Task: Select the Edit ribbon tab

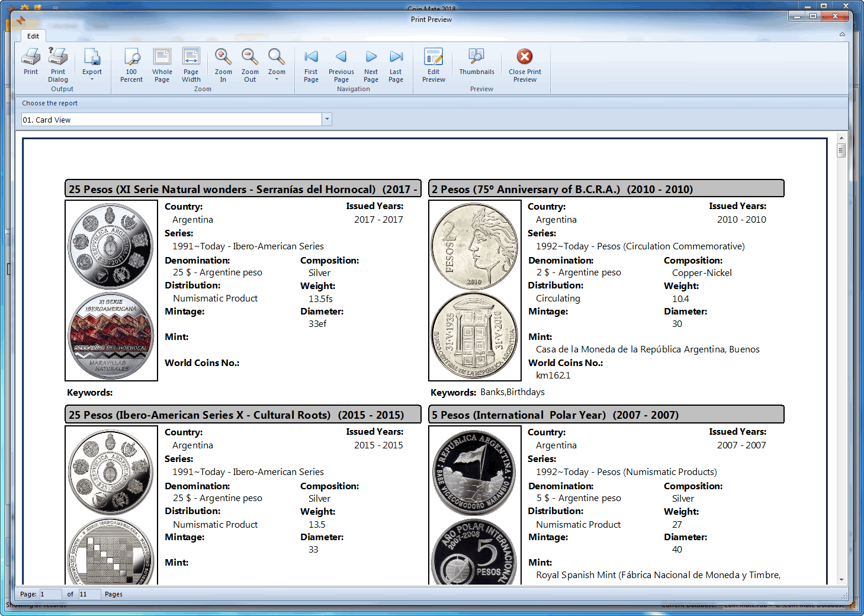Action: pyautogui.click(x=33, y=36)
